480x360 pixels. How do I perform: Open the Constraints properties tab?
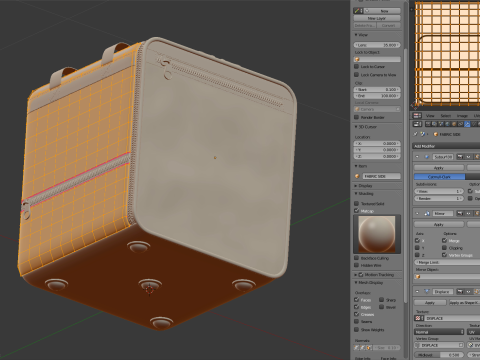pos(460,124)
